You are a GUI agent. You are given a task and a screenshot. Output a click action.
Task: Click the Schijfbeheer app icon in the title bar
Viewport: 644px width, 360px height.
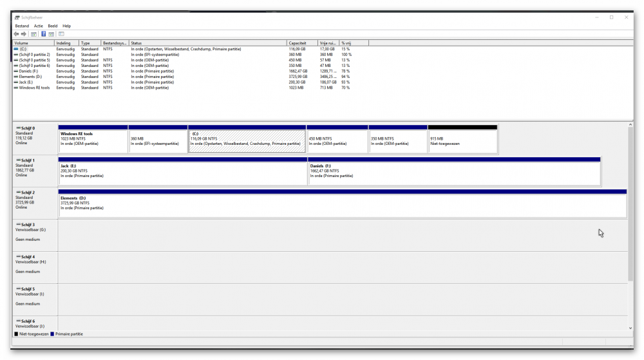pyautogui.click(x=17, y=17)
